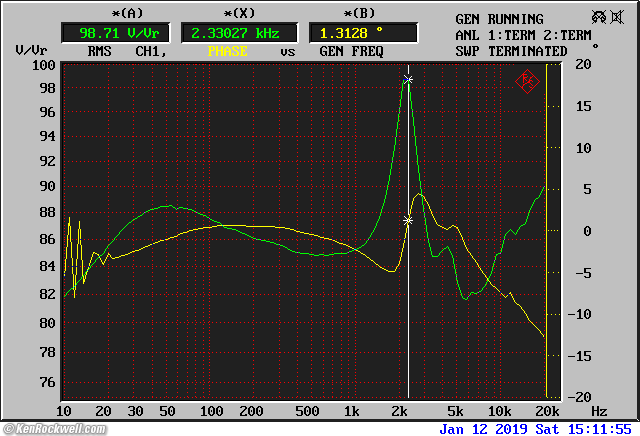Screen dimensions: 640x436
Task: Select the lower star marker on yellow curve
Action: (x=408, y=220)
